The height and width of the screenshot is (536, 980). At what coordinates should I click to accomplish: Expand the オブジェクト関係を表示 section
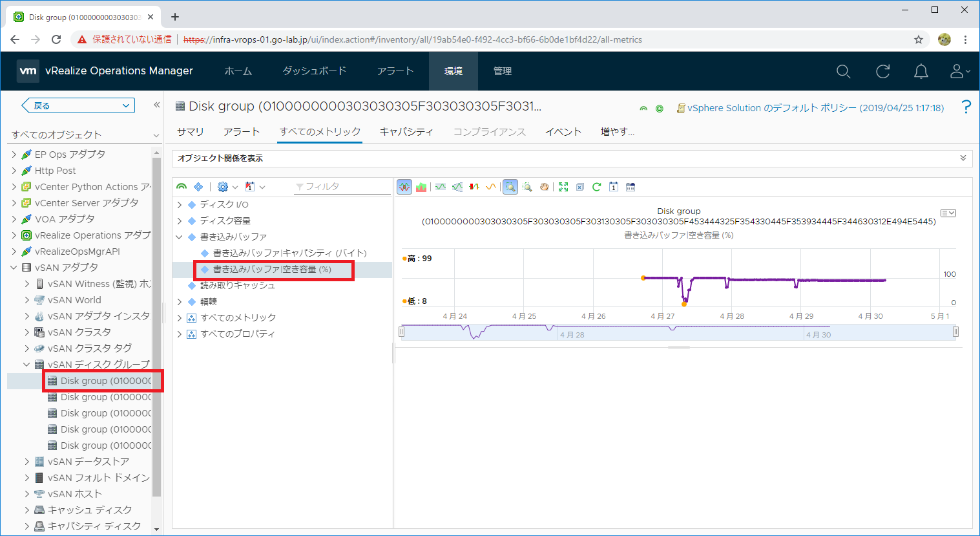963,158
